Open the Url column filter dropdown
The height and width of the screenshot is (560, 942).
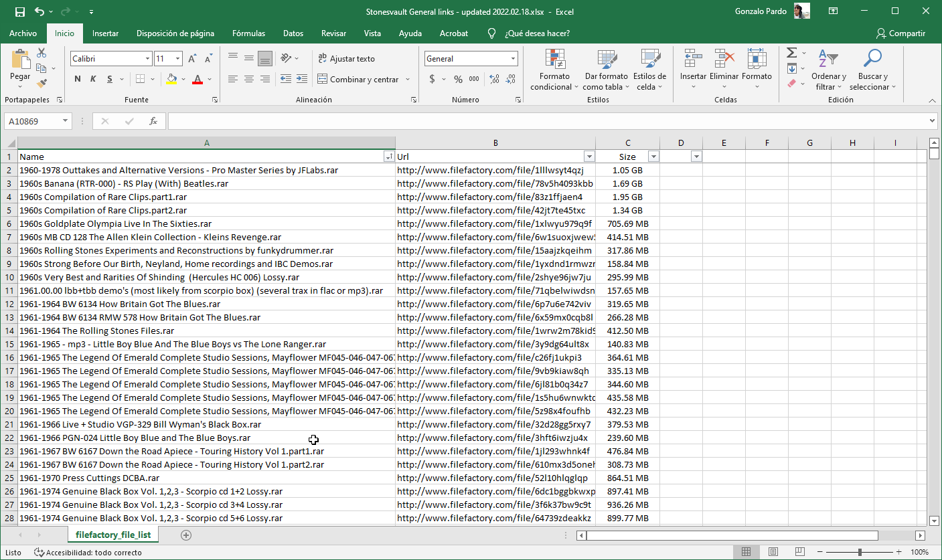589,157
